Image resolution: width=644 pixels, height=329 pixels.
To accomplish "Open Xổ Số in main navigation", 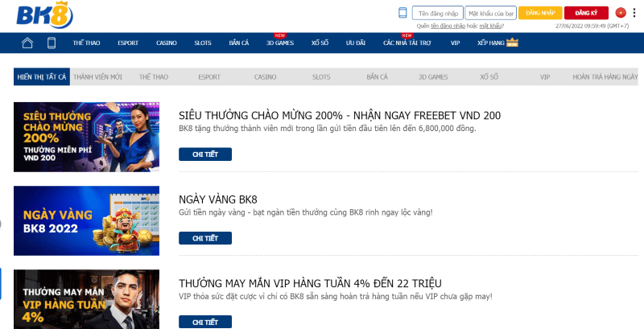I will tap(320, 43).
